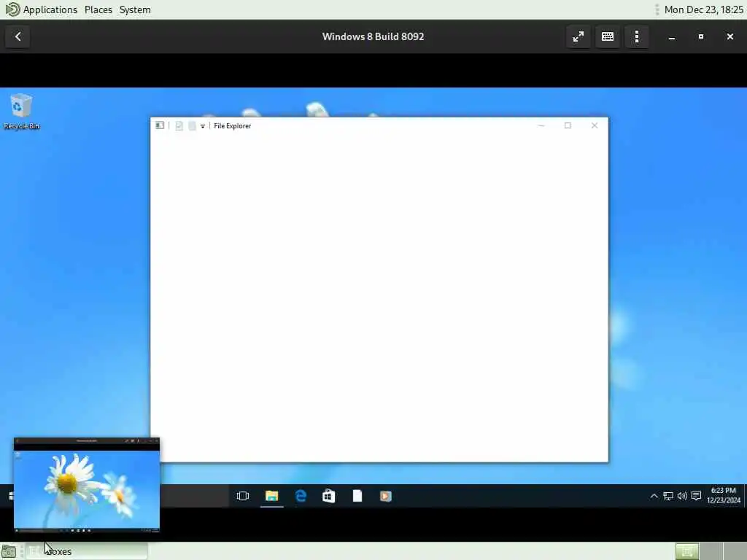
Task: Select the active green workspace in switcher
Action: point(687,551)
